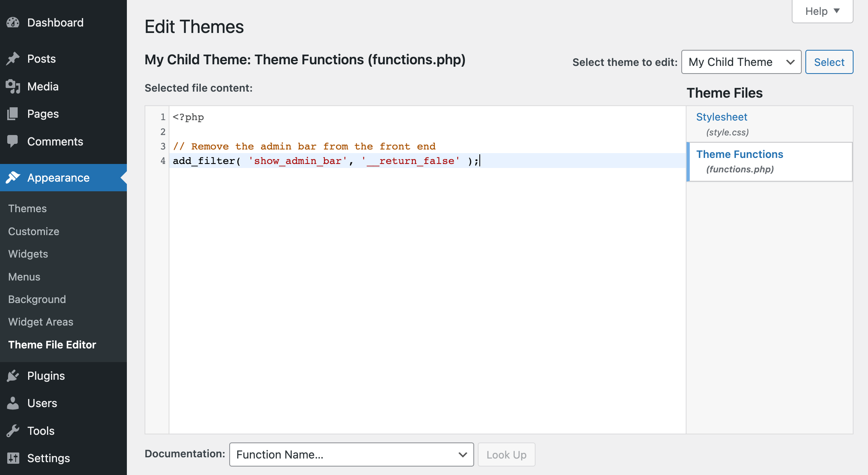Click the Widgets menu item under Appearance
The width and height of the screenshot is (868, 475).
tap(28, 254)
